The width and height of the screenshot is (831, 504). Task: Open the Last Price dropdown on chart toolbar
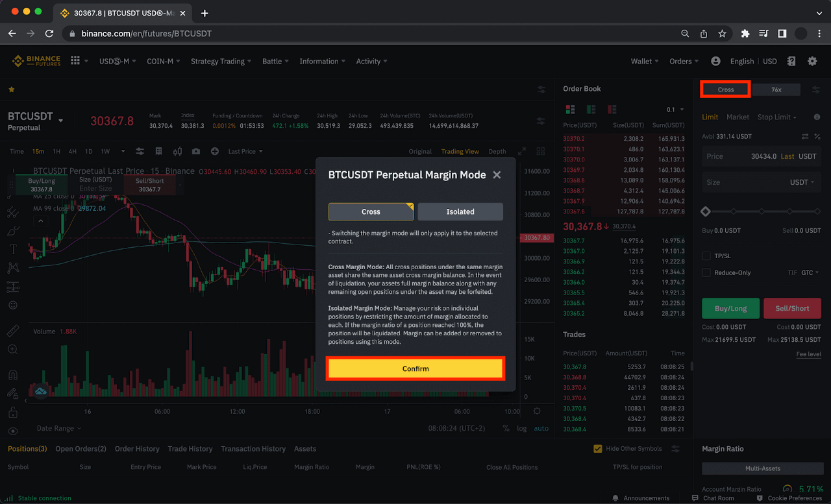(x=245, y=151)
